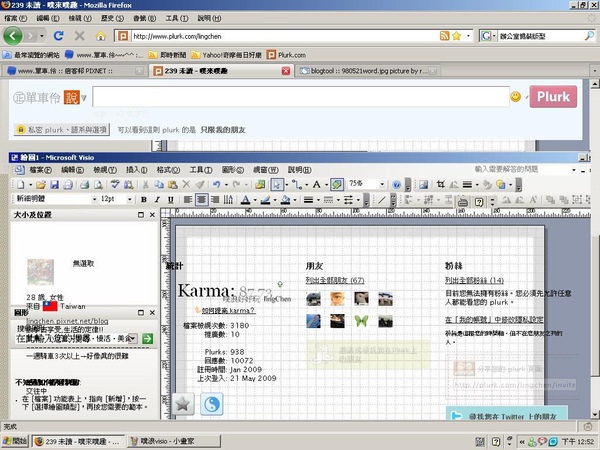The image size is (600, 450).
Task: Open Visio 插入 (Insert) menu
Action: pyautogui.click(x=137, y=170)
